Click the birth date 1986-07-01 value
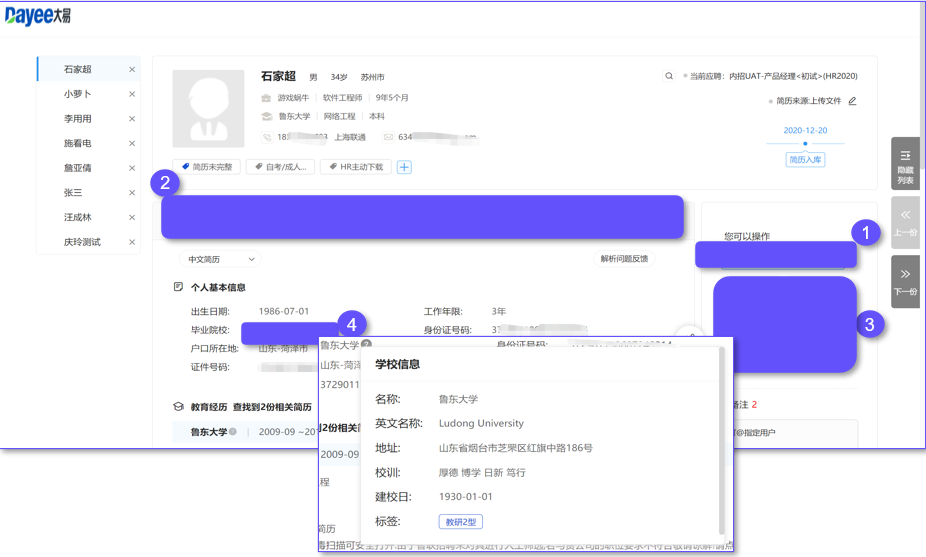The image size is (926, 557). [x=283, y=311]
